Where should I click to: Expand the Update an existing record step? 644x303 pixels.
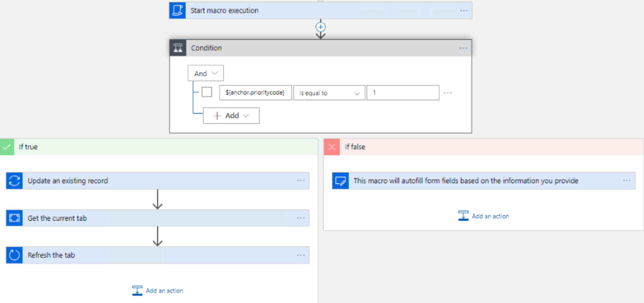coord(158,181)
